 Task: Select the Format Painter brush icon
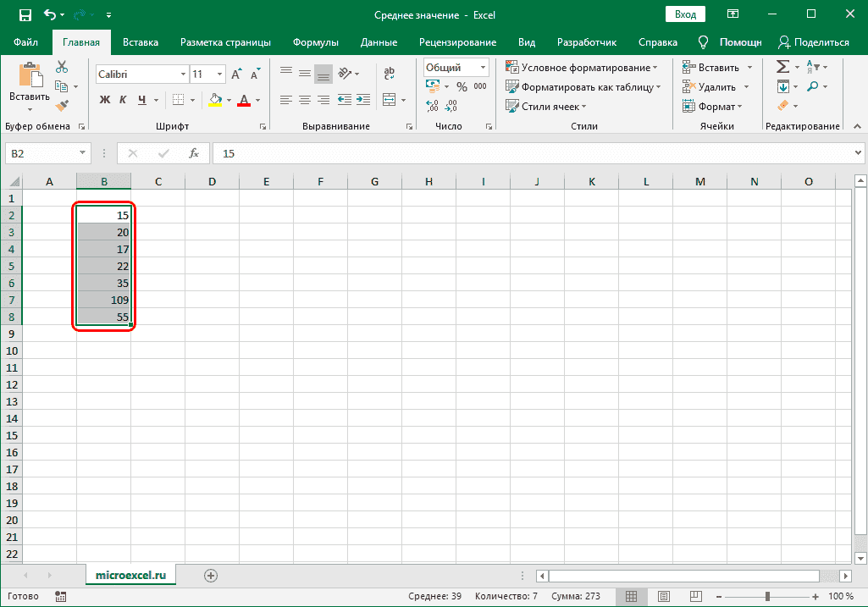coord(62,105)
